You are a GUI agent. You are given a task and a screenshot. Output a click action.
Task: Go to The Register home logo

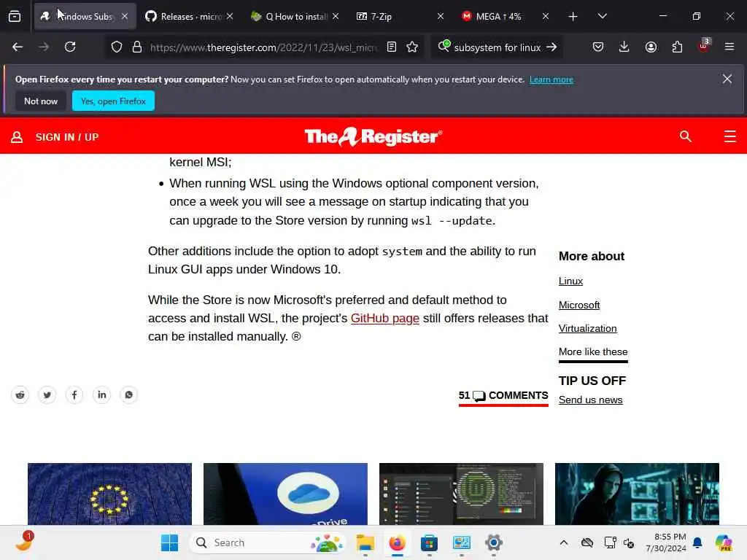pyautogui.click(x=373, y=136)
